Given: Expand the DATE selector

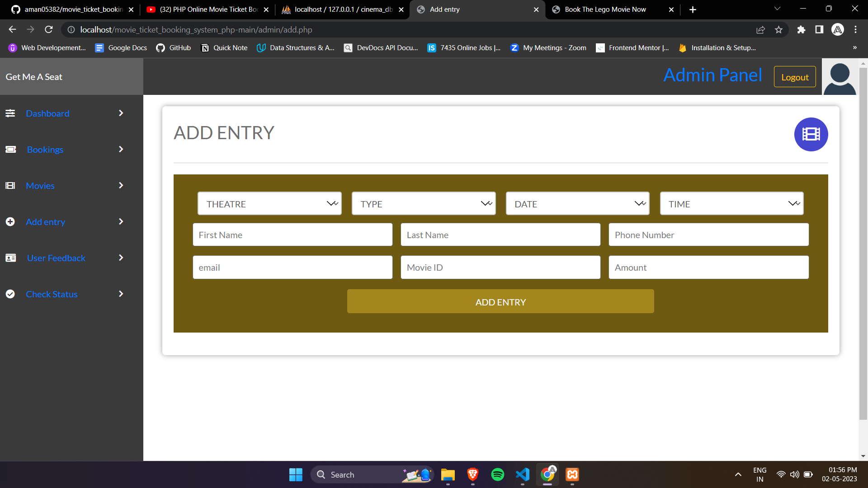Looking at the screenshot, I should click(577, 203).
